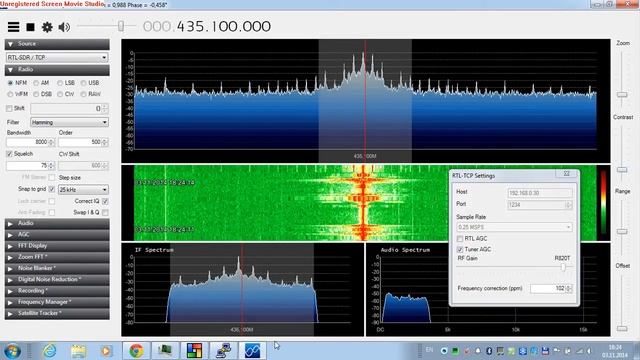The width and height of the screenshot is (640, 360).
Task: Adjust the Zoom slider handle
Action: pyautogui.click(x=622, y=95)
